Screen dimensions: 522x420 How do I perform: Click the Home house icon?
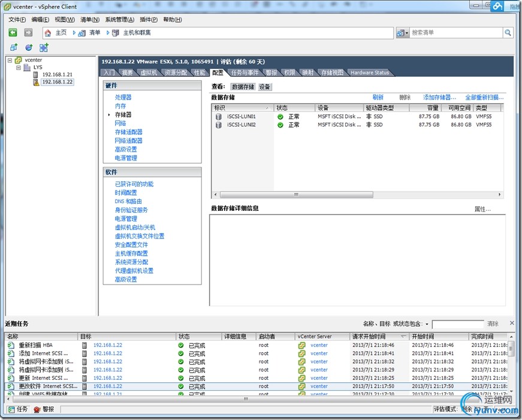(48, 32)
